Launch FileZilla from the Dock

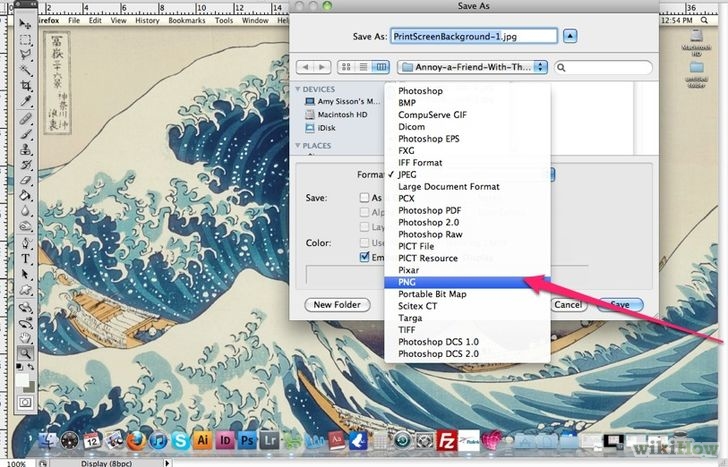point(447,440)
